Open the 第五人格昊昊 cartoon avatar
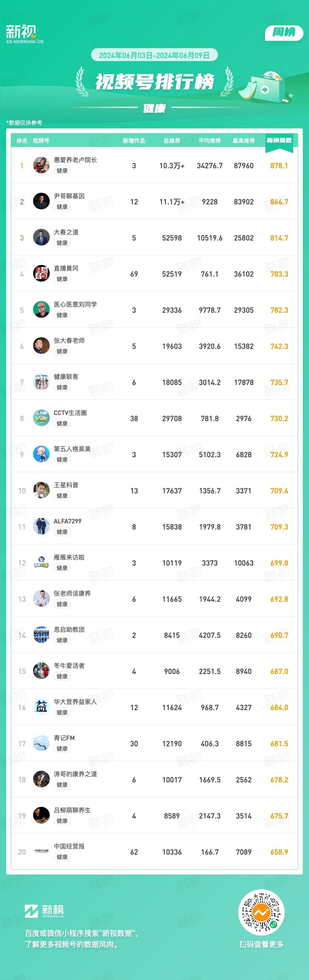Image resolution: width=309 pixels, height=980 pixels. point(41,454)
